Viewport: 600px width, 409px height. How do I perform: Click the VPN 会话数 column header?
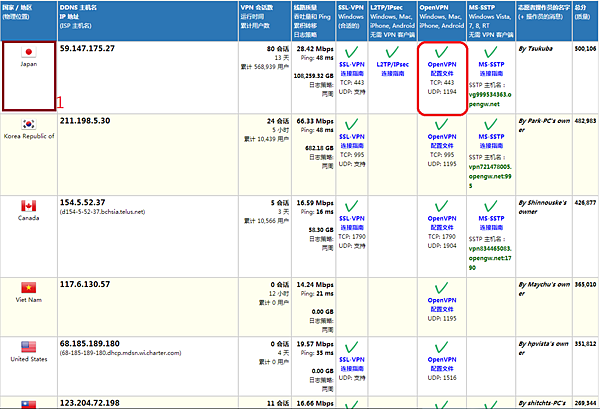pos(256,8)
